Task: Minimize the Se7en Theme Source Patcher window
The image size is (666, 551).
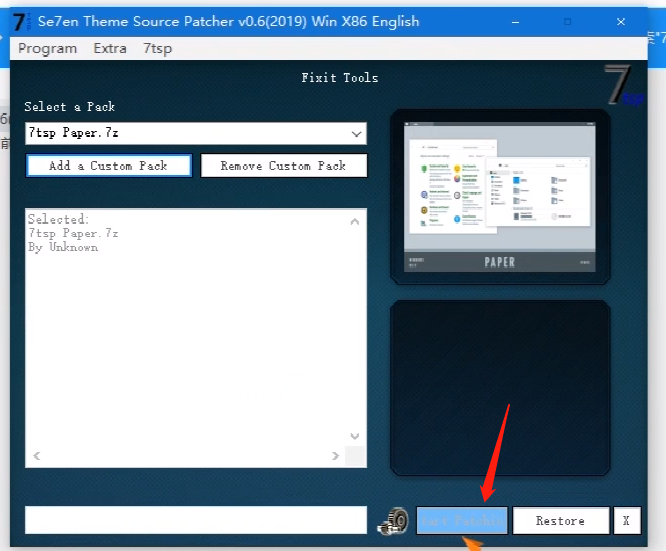Action: (515, 22)
